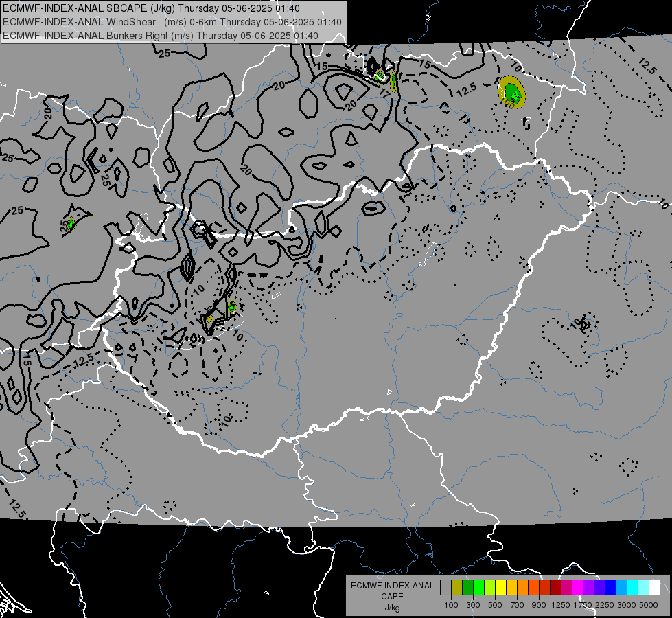Click the SBCAPE (J/kg) title line

[151, 8]
